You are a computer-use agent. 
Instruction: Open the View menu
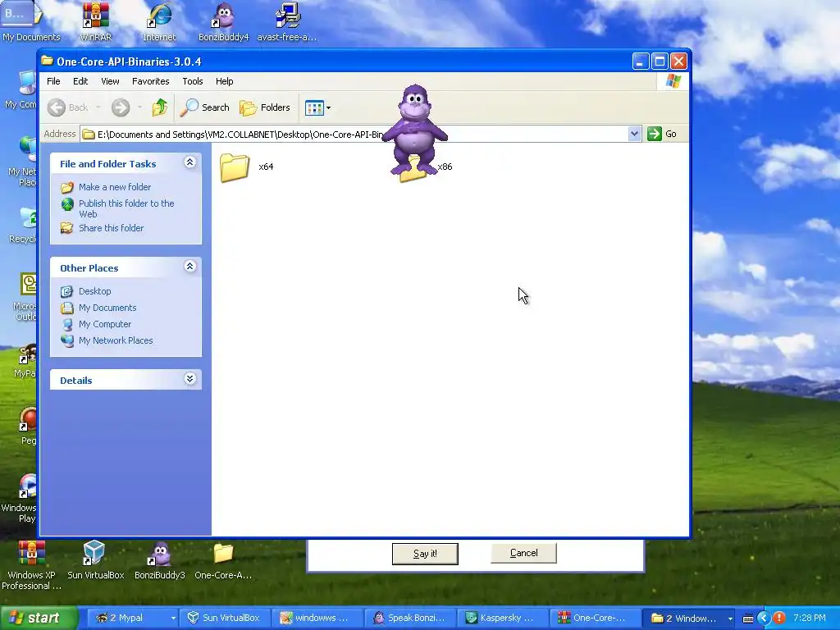point(110,81)
